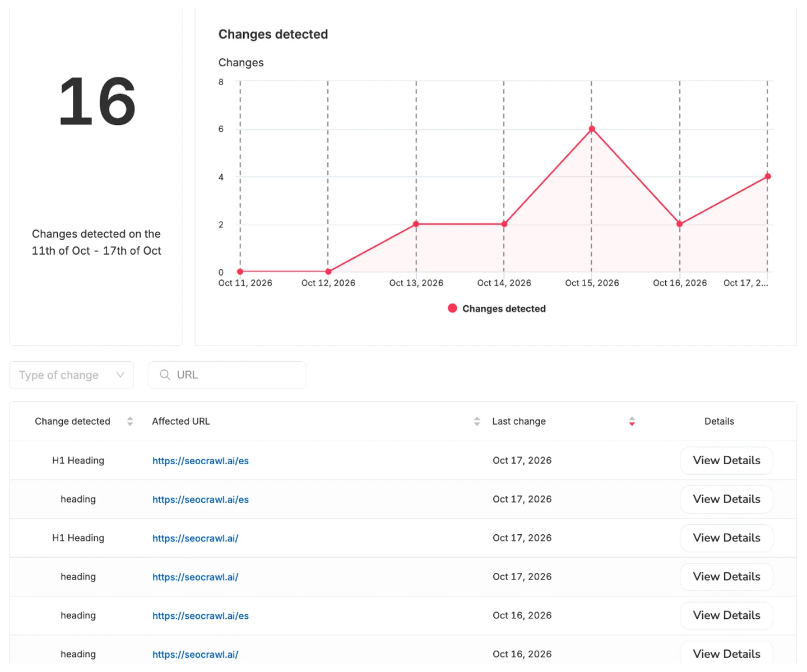Viewport: 807px width, 672px height.
Task: Click the Type of change chevron arrow
Action: (x=120, y=375)
